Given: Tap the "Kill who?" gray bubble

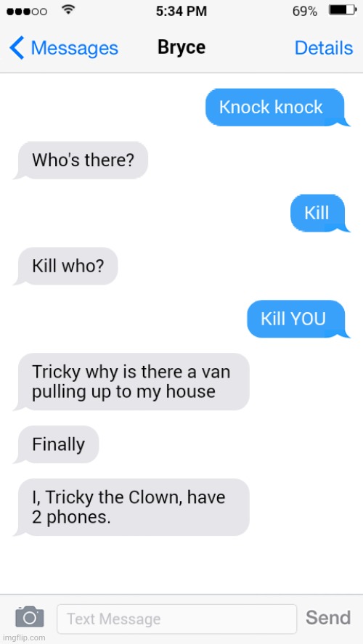Looking at the screenshot, I should point(66,266).
